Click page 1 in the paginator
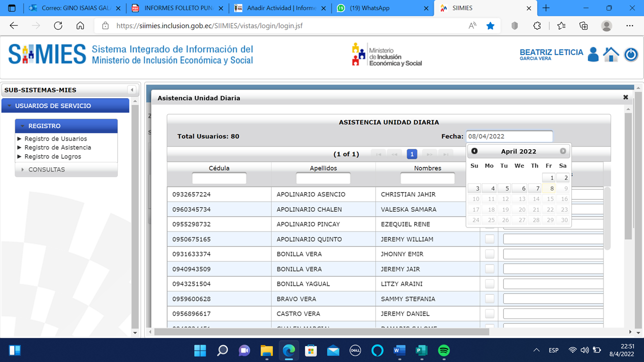This screenshot has height=362, width=644. pyautogui.click(x=412, y=154)
